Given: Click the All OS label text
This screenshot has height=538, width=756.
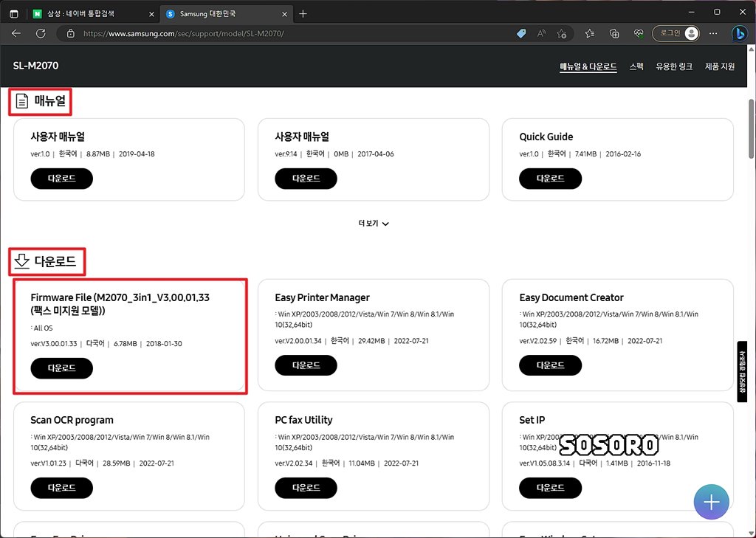Looking at the screenshot, I should coord(43,328).
